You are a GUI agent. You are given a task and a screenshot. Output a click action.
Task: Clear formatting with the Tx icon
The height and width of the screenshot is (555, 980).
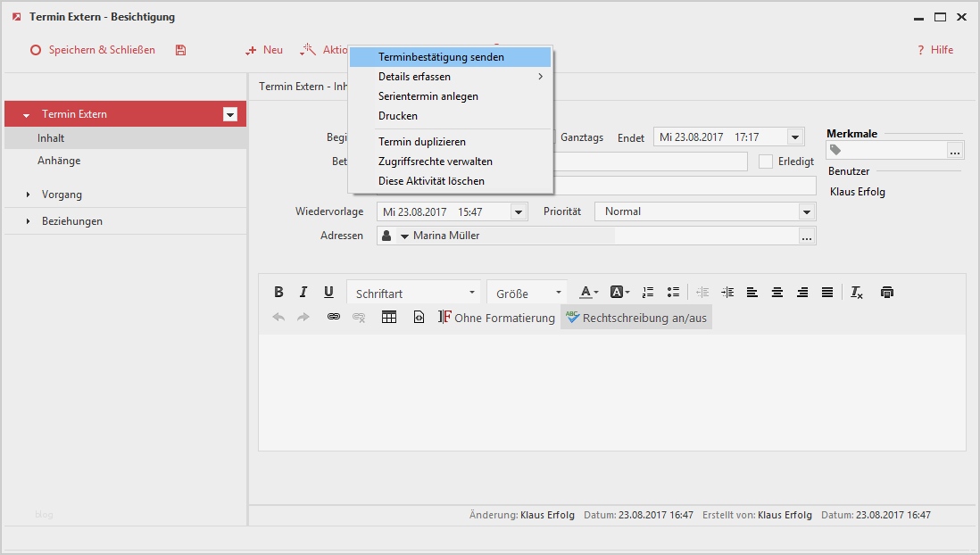[857, 293]
